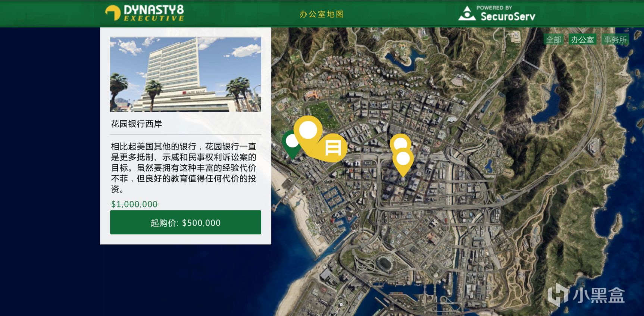The image size is (644, 316).
Task: Click the Dynasty 8 Executive logo
Action: click(145, 13)
